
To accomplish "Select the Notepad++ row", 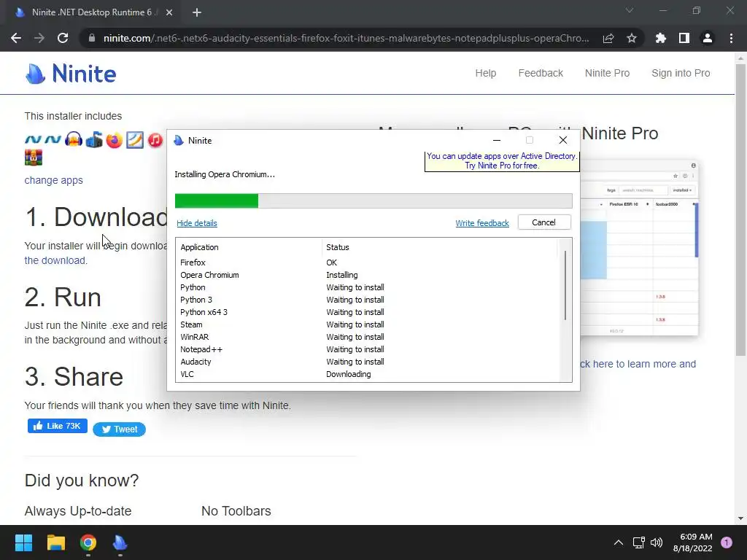I will 367,349.
